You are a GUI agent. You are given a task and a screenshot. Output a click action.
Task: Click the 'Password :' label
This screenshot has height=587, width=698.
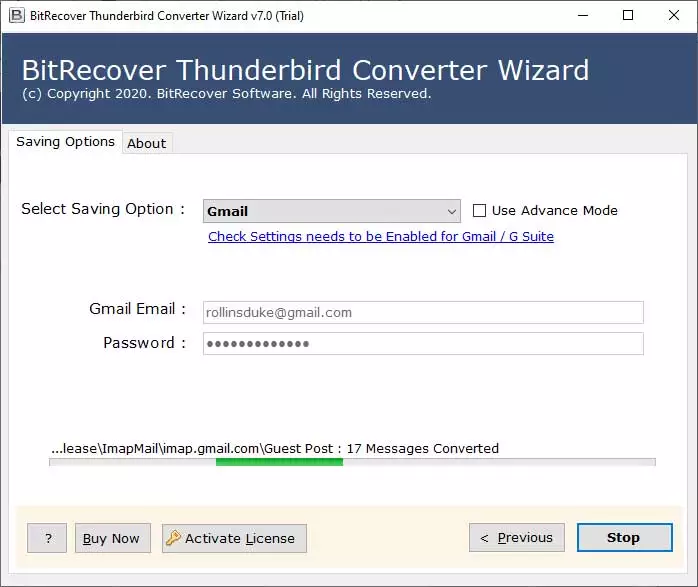click(145, 343)
